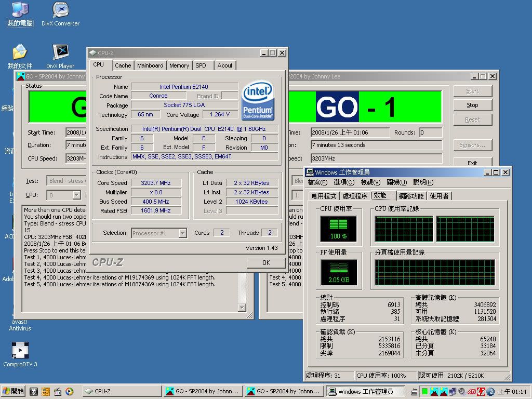
Task: Open the 檢視(V) menu in Task Manager
Action: 370,182
